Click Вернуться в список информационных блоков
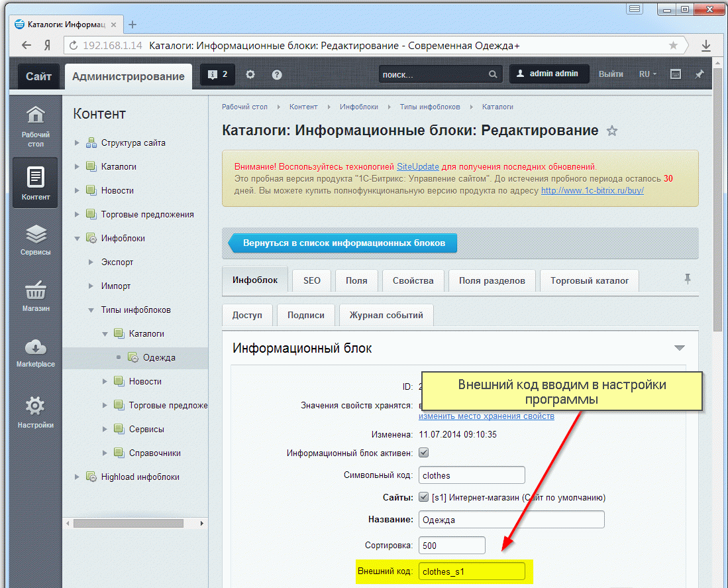 click(x=342, y=243)
